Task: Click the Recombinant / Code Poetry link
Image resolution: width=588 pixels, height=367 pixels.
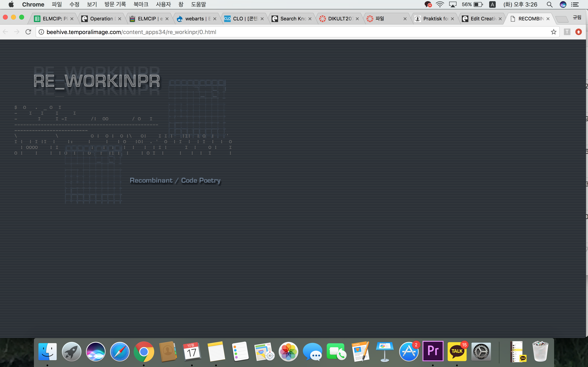Action: 175,180
